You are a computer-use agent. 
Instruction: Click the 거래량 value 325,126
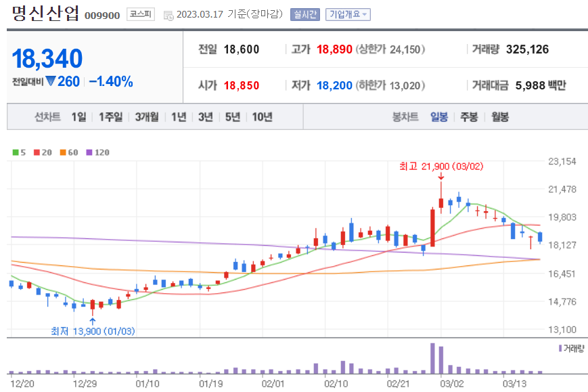pyautogui.click(x=527, y=49)
